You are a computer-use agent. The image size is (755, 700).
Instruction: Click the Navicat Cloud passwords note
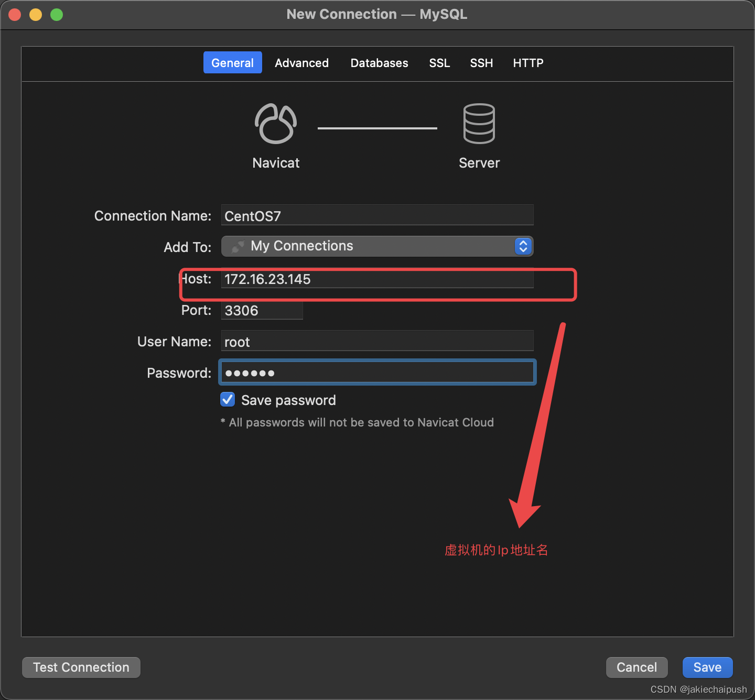coord(357,422)
